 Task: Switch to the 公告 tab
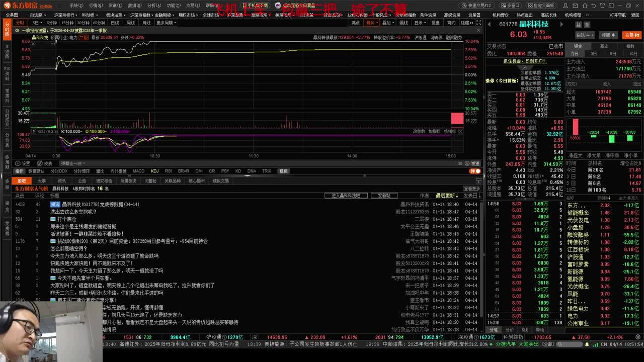click(x=82, y=181)
